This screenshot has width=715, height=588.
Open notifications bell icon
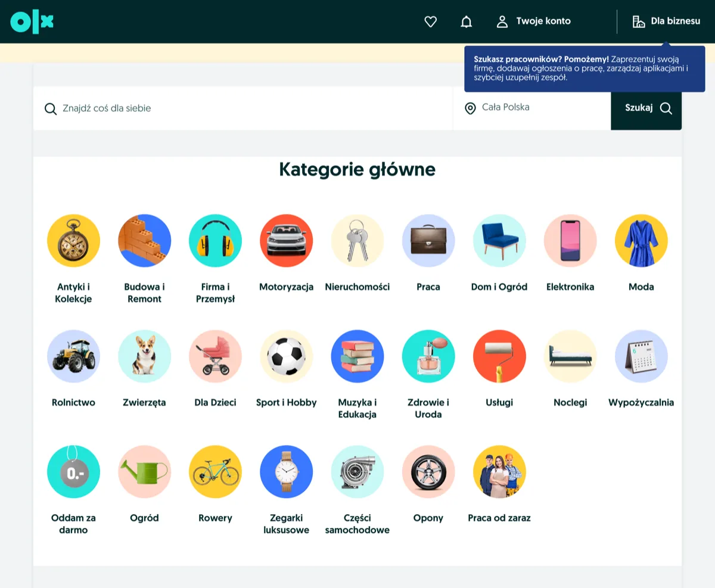[x=467, y=21]
